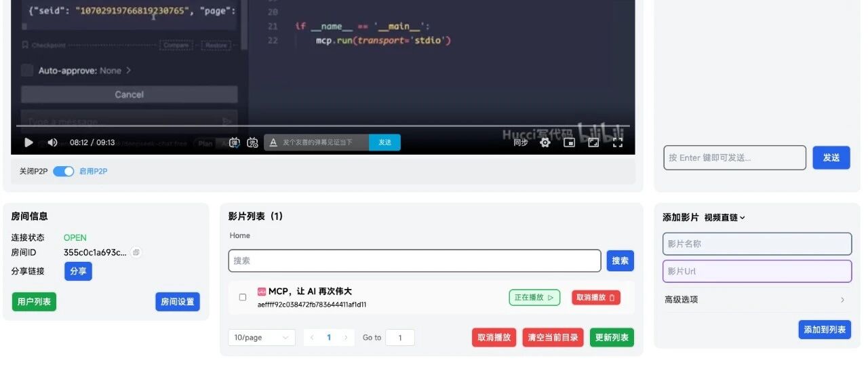This screenshot has width=868, height=369.
Task: Click the movie title MCP，让 AI 再次伟大
Action: [x=310, y=292]
